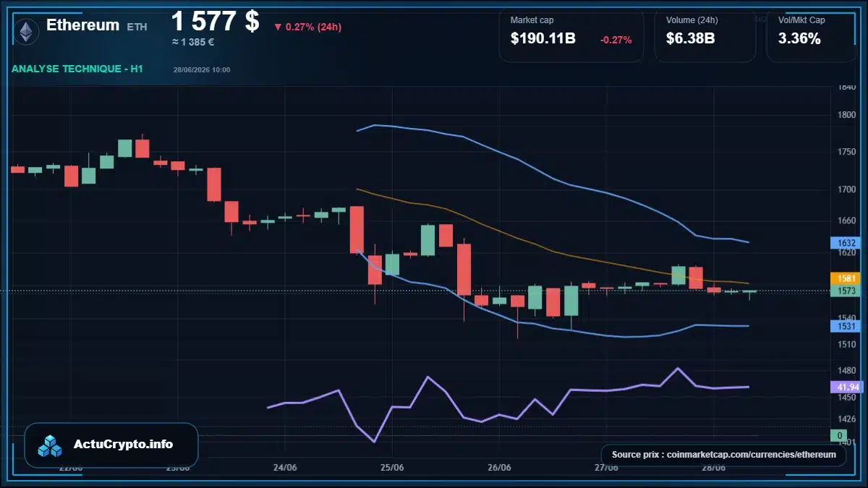
Task: Click the Volume (24h) $6.38B value
Action: [x=690, y=39]
